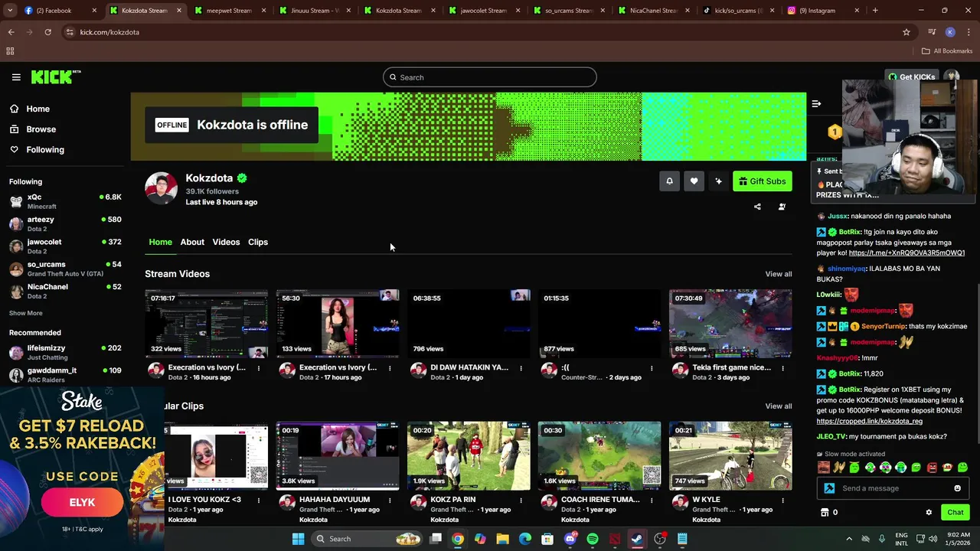The height and width of the screenshot is (551, 980).
Task: Click the Send a message field
Action: 893,488
